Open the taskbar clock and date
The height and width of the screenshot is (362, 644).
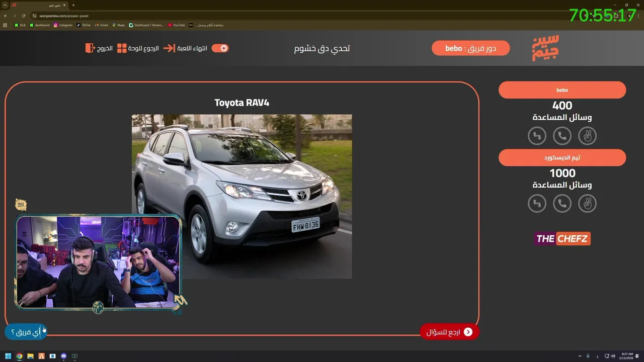pos(627,356)
